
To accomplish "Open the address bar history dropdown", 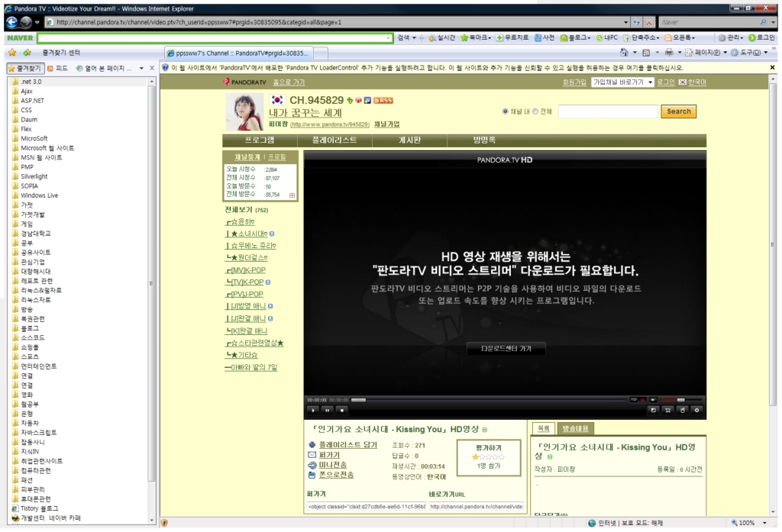I will click(x=626, y=22).
